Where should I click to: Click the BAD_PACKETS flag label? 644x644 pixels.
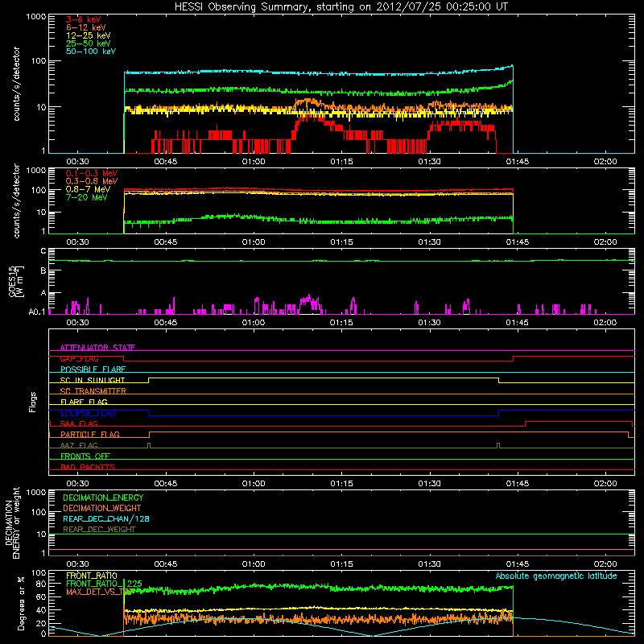[x=88, y=467]
